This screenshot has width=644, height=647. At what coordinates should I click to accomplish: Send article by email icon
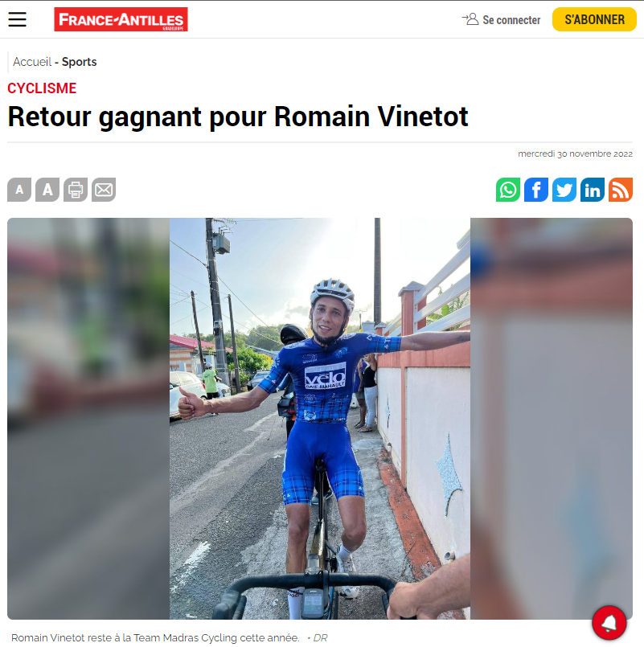[104, 190]
